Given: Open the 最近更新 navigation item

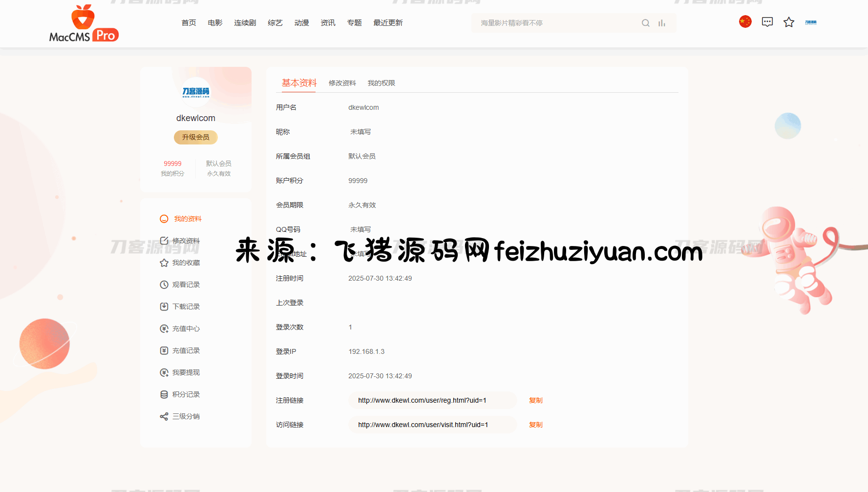Looking at the screenshot, I should pos(388,23).
